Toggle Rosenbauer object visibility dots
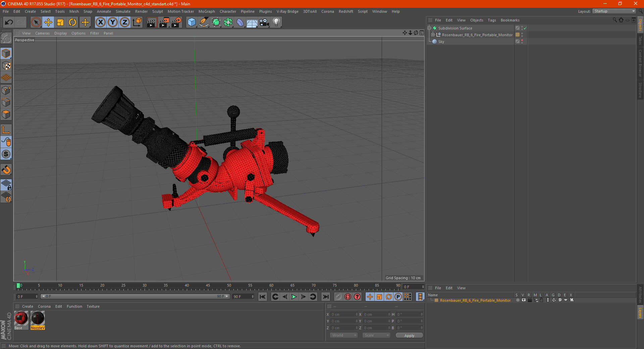This screenshot has width=644, height=349. (x=522, y=35)
